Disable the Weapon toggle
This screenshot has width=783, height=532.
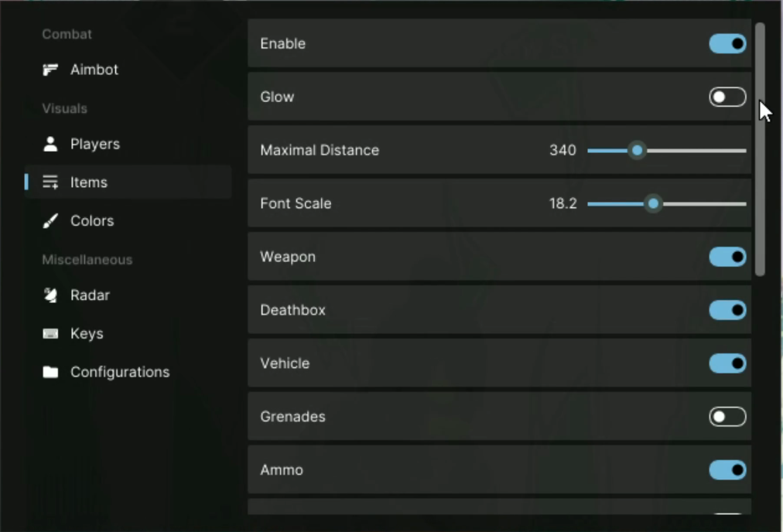point(727,257)
